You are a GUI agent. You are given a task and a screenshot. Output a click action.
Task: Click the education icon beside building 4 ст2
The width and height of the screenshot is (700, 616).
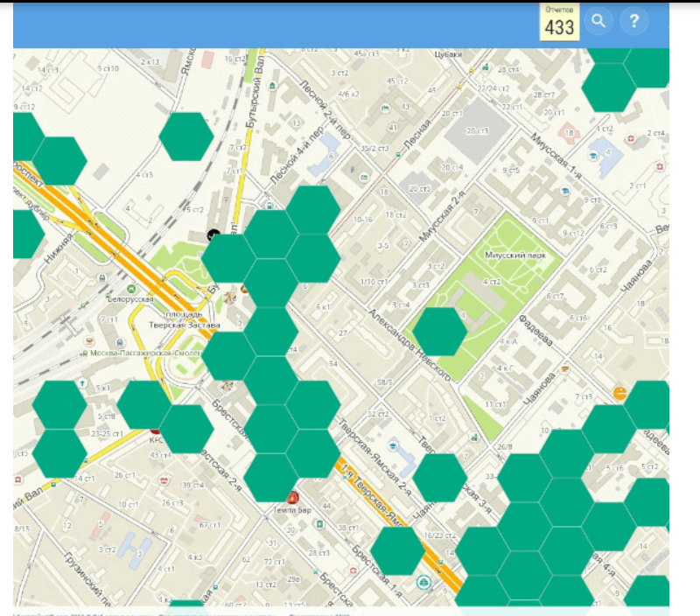[593, 156]
